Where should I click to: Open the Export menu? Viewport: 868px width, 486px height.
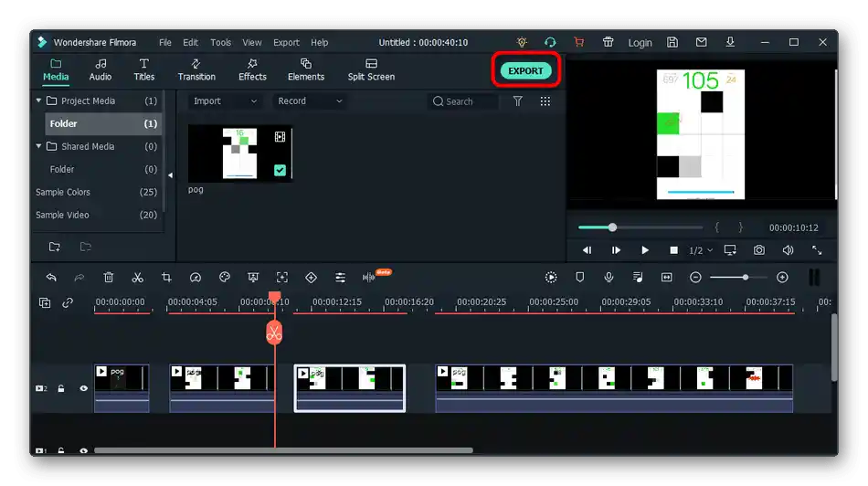click(x=286, y=43)
